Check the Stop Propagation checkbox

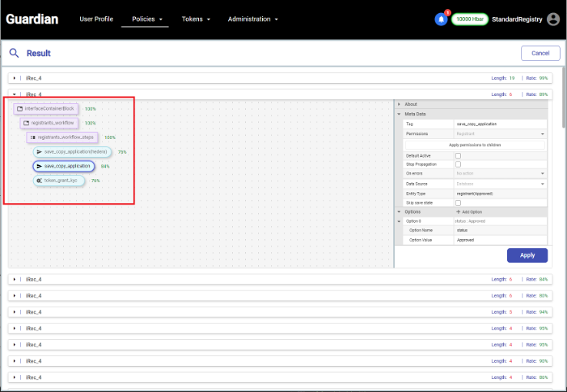[458, 164]
